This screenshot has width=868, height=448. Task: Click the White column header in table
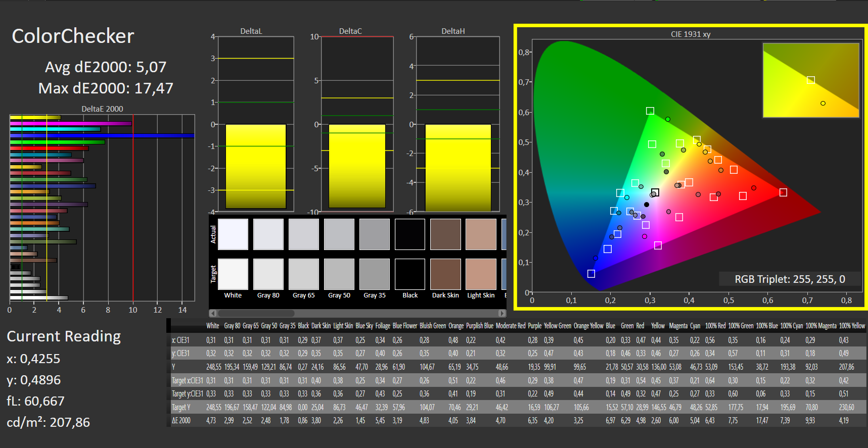click(x=213, y=326)
